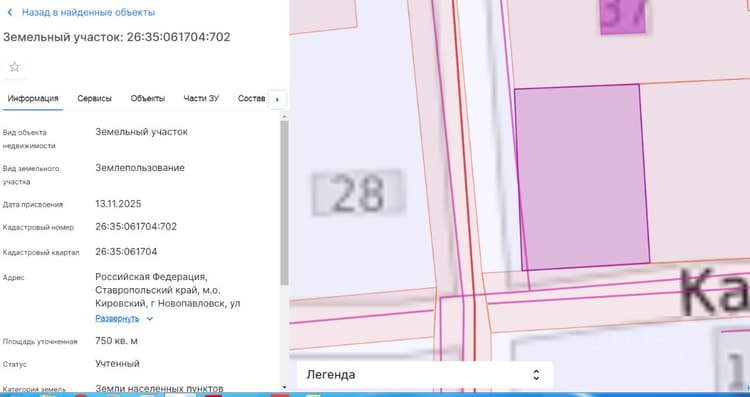This screenshot has height=397, width=750.
Task: Click chevron next to Развернуть
Action: 150,319
